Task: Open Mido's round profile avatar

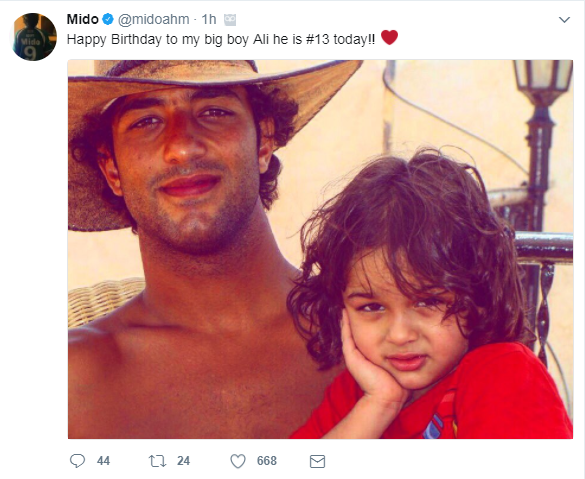Action: point(34,37)
